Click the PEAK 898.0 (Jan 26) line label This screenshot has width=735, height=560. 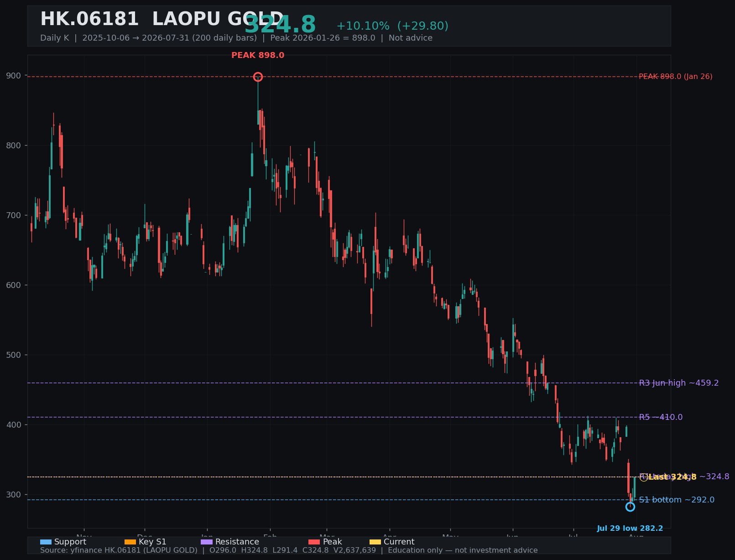tap(675, 77)
